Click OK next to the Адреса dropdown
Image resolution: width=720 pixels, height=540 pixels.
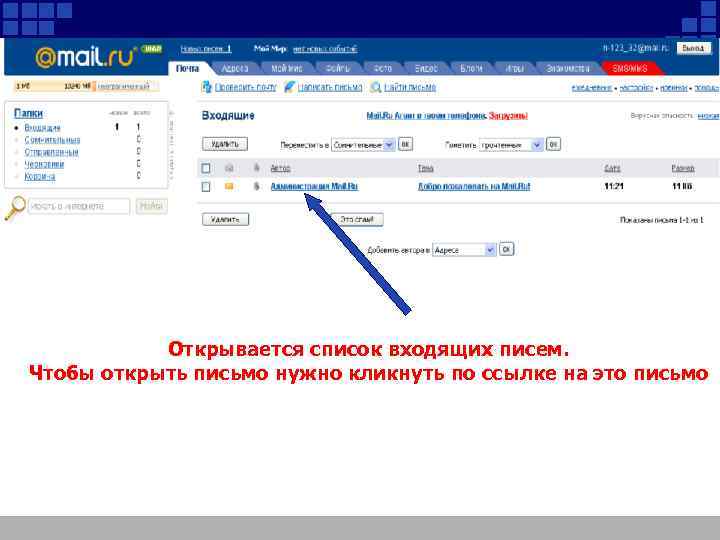[x=506, y=249]
